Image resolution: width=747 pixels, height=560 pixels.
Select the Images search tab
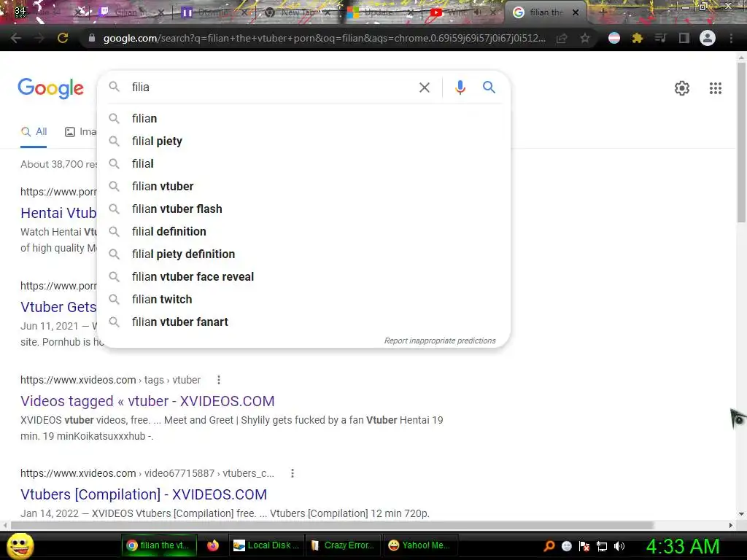tap(80, 132)
